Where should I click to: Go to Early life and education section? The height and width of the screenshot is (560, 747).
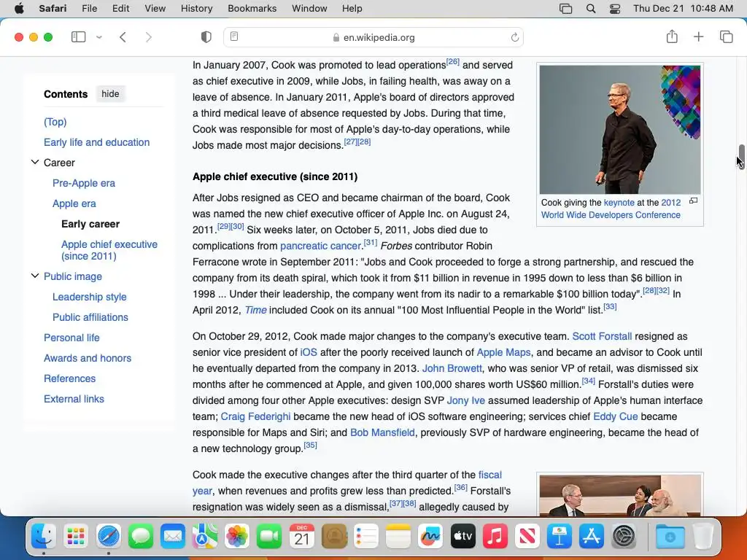coord(97,142)
